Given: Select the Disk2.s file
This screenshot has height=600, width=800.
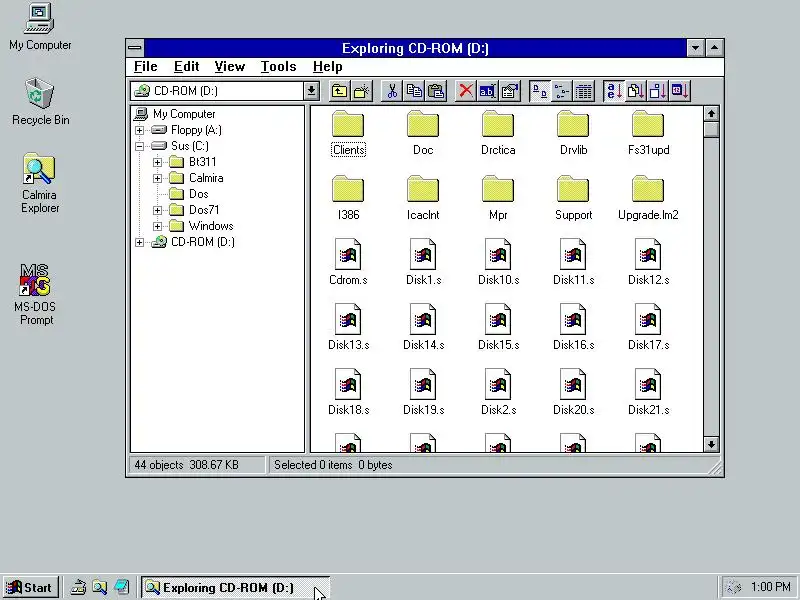Looking at the screenshot, I should [498, 393].
